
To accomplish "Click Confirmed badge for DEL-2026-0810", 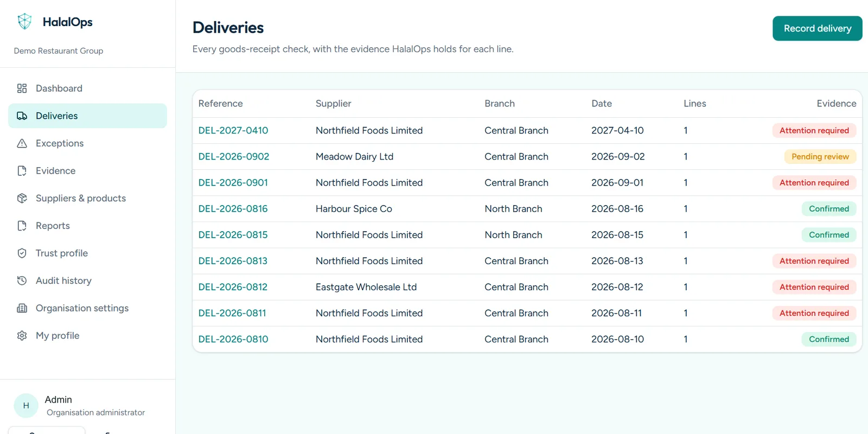I will click(829, 339).
